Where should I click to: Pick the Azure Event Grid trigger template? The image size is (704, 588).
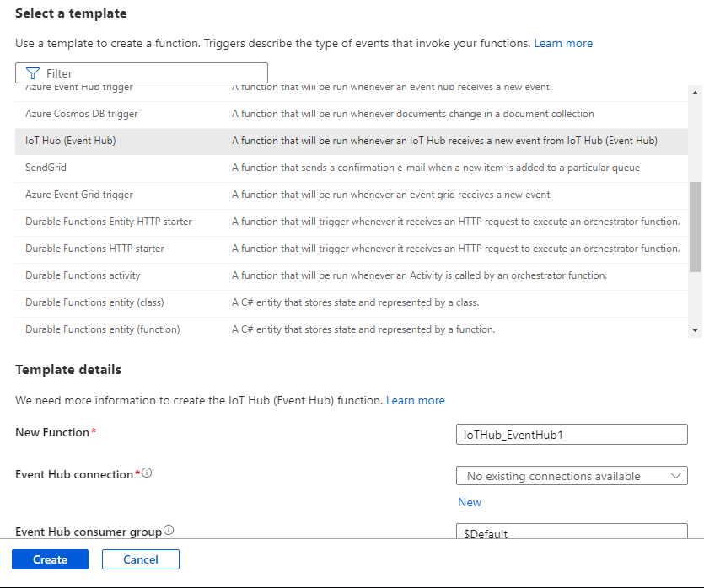tap(79, 195)
